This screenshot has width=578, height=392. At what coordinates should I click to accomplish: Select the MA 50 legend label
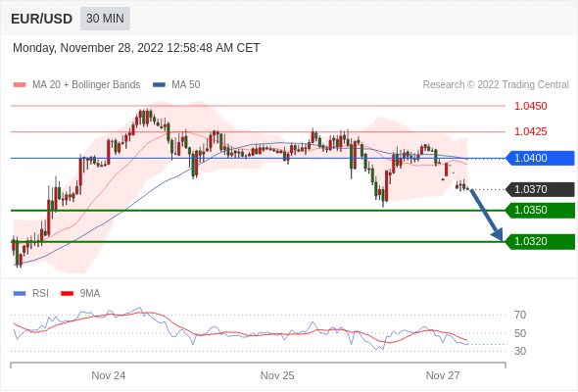(x=186, y=85)
